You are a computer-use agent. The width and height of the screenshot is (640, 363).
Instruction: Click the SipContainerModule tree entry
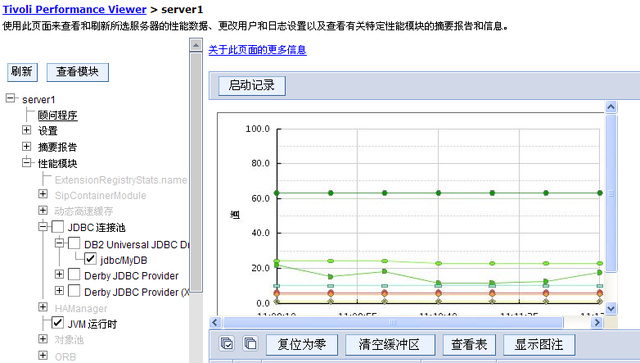click(100, 196)
